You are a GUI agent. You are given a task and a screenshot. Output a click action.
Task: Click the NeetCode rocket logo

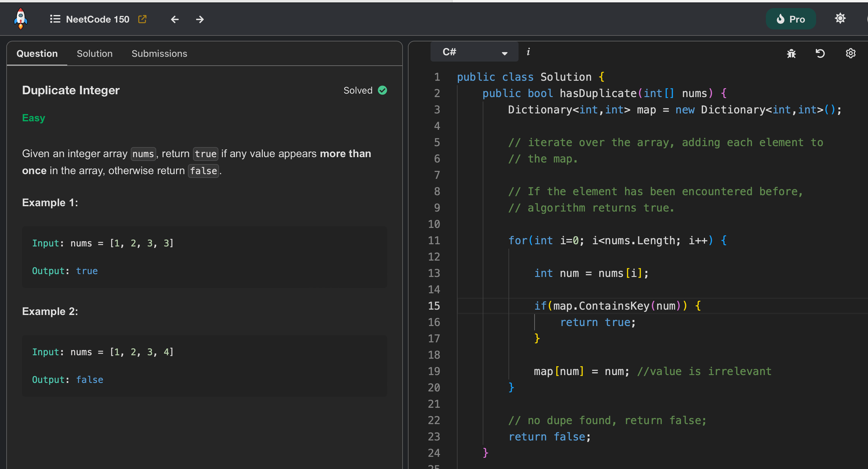20,19
